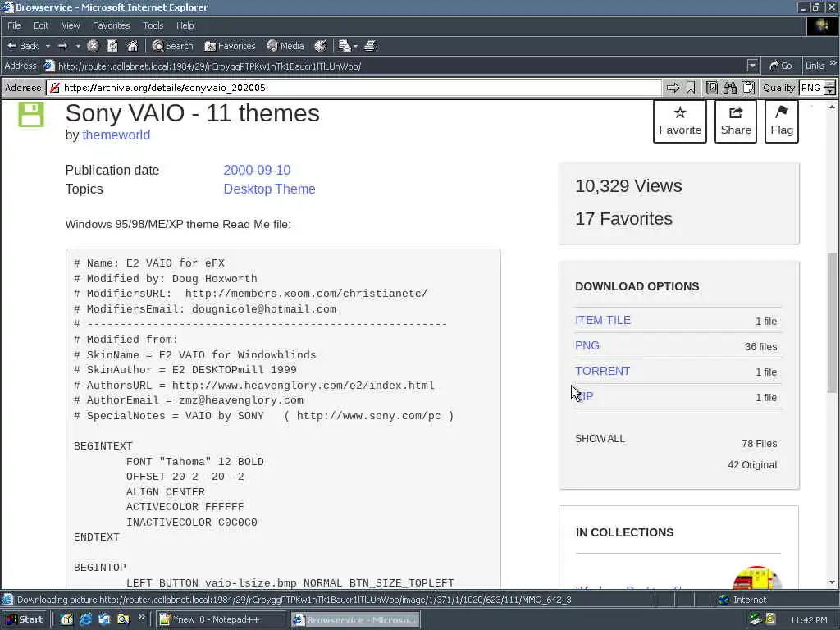Click SHOW ALL files link

click(x=600, y=439)
